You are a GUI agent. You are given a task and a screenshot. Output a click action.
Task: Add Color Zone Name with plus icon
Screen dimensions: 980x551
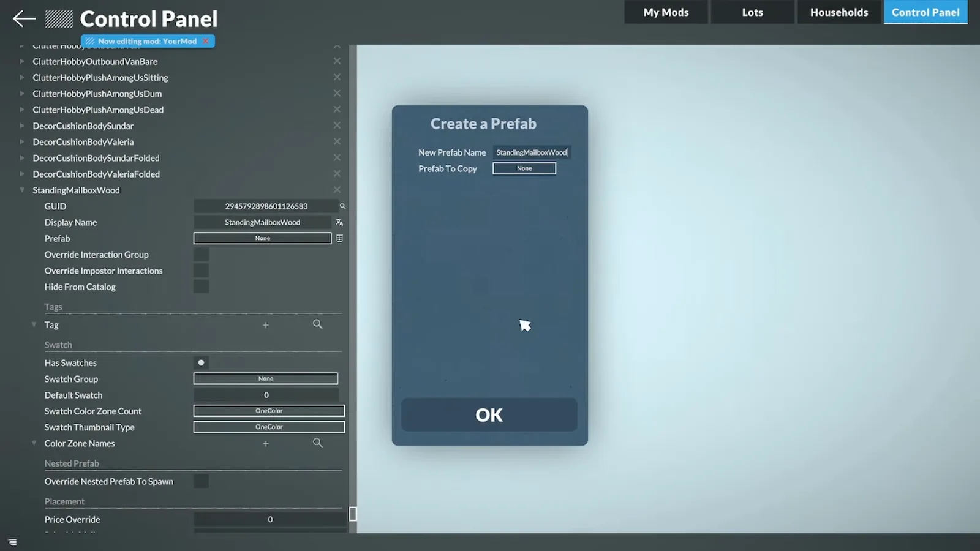pos(266,443)
